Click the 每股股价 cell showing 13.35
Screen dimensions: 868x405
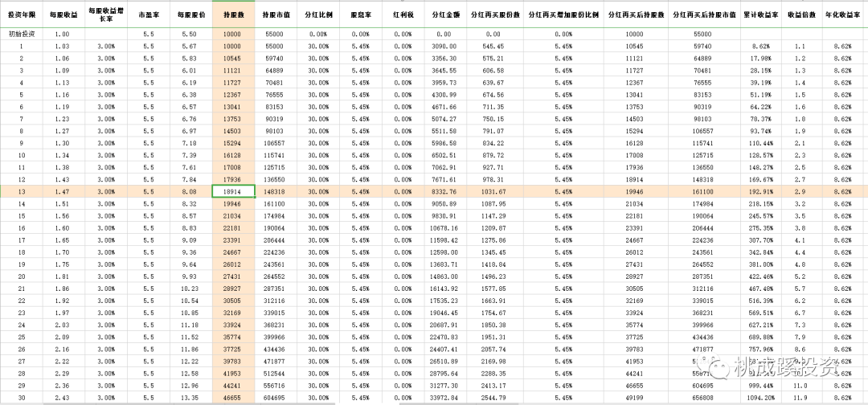point(190,398)
